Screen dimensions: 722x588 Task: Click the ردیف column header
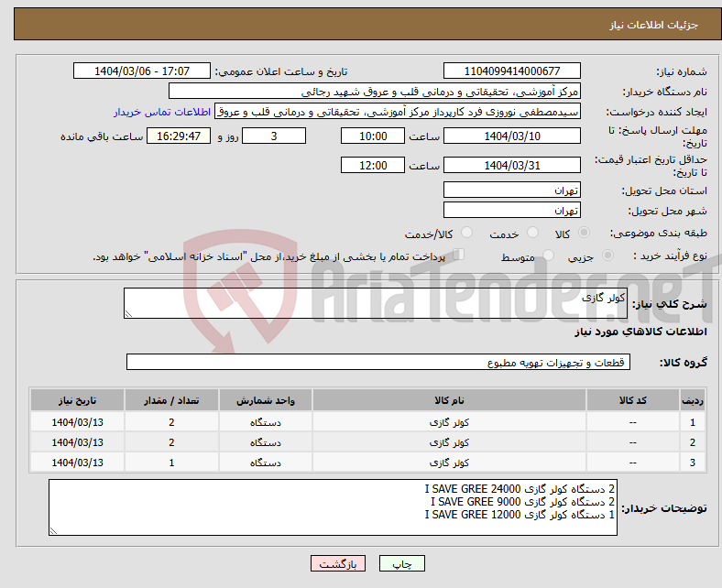coord(692,400)
